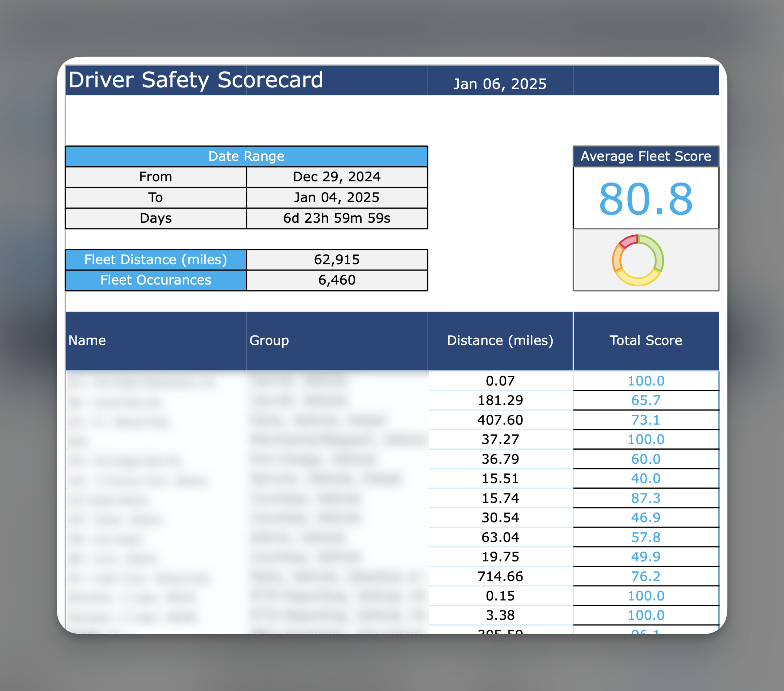784x691 pixels.
Task: Click the 714.66 distance cell
Action: 500,576
